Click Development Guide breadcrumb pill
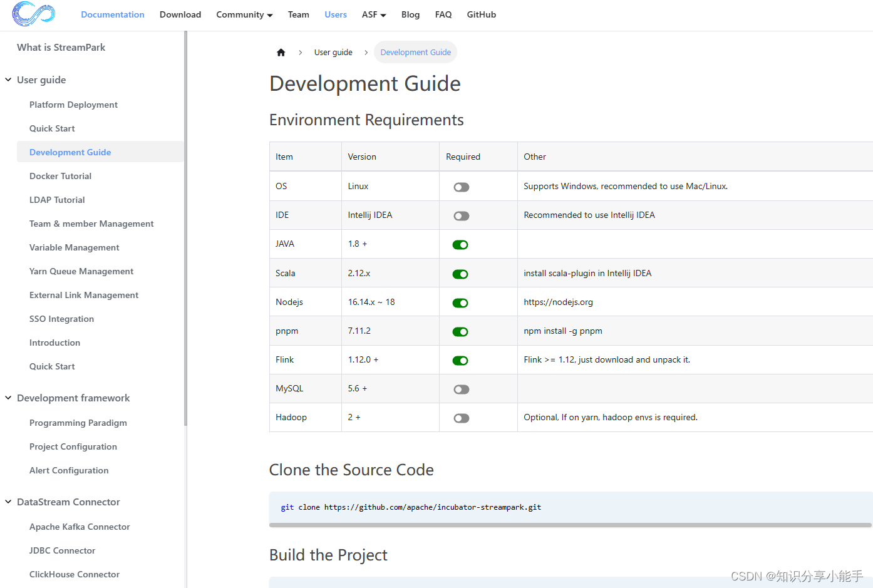Viewport: 873px width, 588px height. (x=415, y=53)
